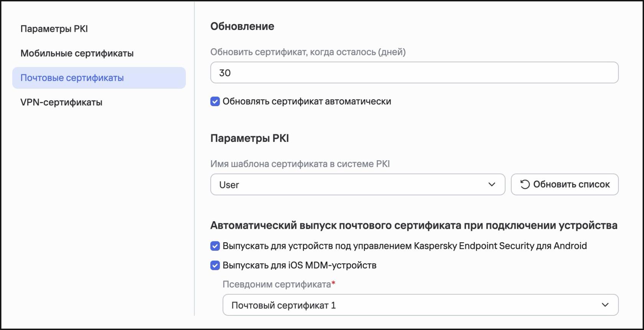Click label Обновить сертификат, когда осталось (дней)
This screenshot has height=330, width=644.
(x=308, y=52)
